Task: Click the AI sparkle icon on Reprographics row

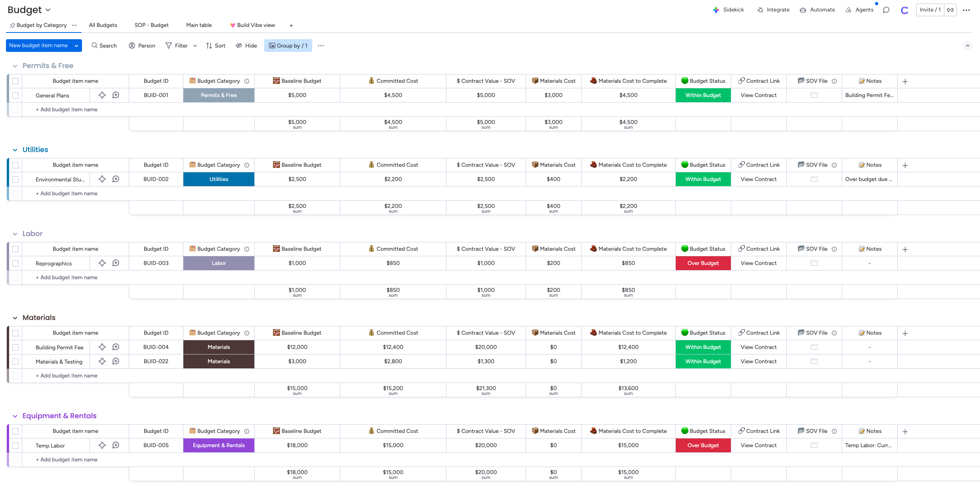Action: click(x=102, y=263)
